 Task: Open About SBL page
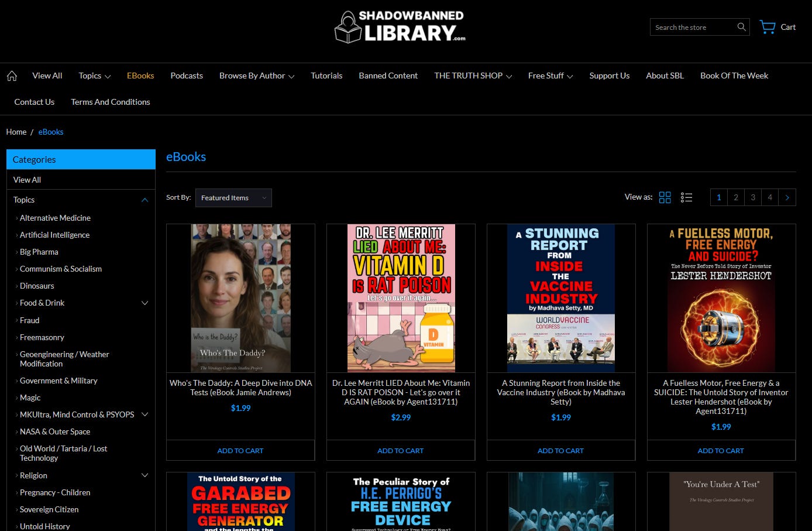click(x=665, y=76)
